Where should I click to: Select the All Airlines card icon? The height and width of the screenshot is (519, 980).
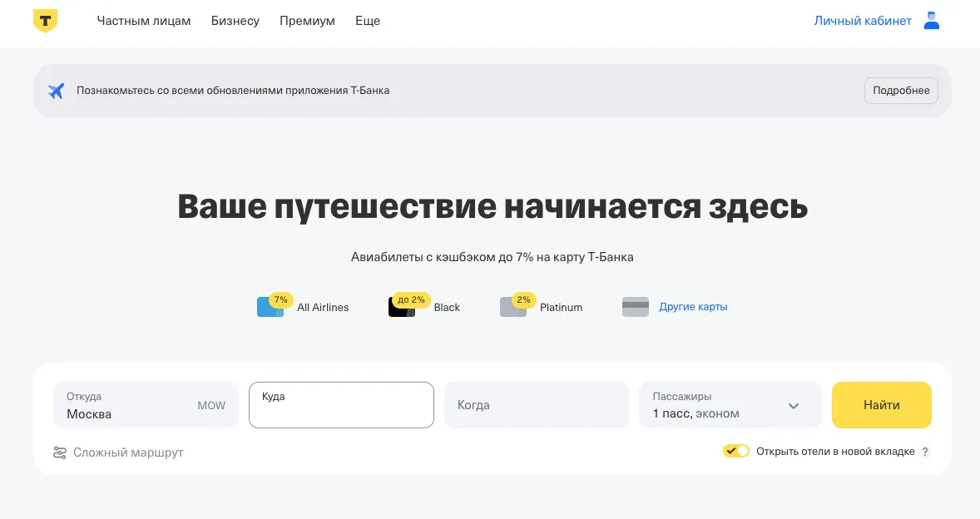pos(270,307)
